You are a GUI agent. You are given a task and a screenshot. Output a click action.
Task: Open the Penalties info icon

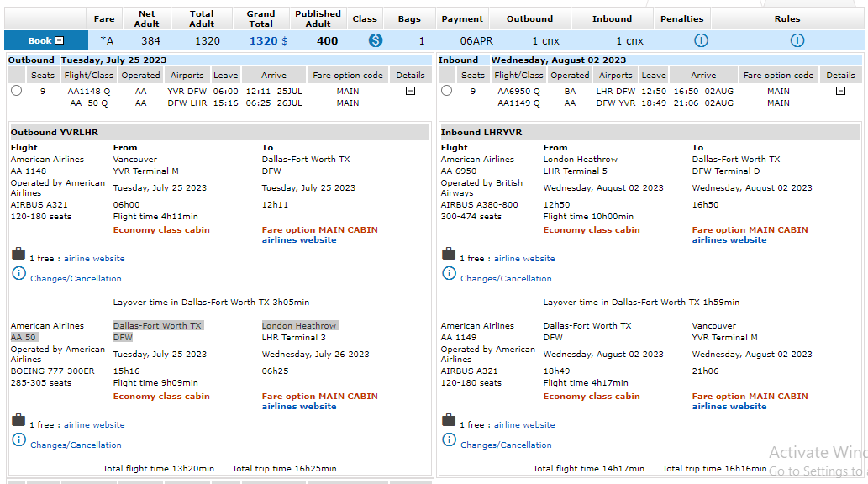click(701, 40)
